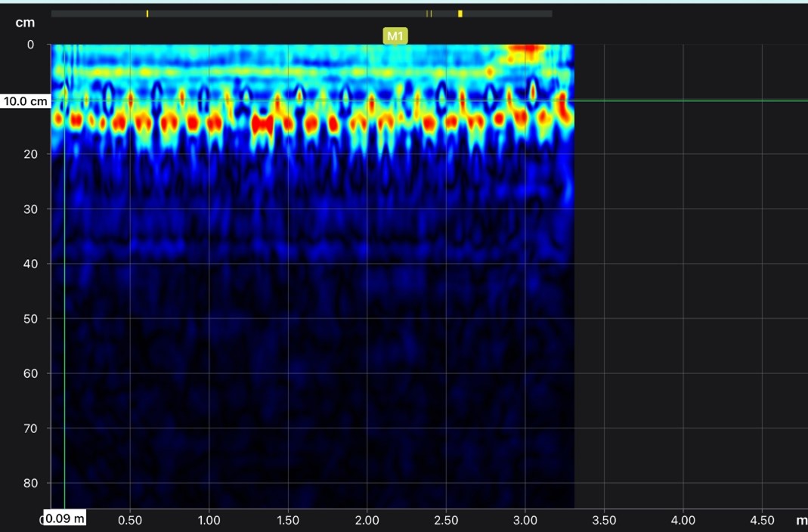This screenshot has height=532, width=808.
Task: Click the cm depth unit label
Action: coord(25,23)
